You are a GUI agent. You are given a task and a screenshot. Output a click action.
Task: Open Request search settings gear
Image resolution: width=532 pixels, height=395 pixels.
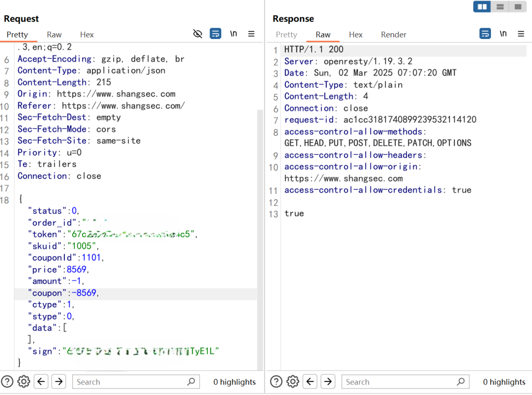pyautogui.click(x=24, y=381)
